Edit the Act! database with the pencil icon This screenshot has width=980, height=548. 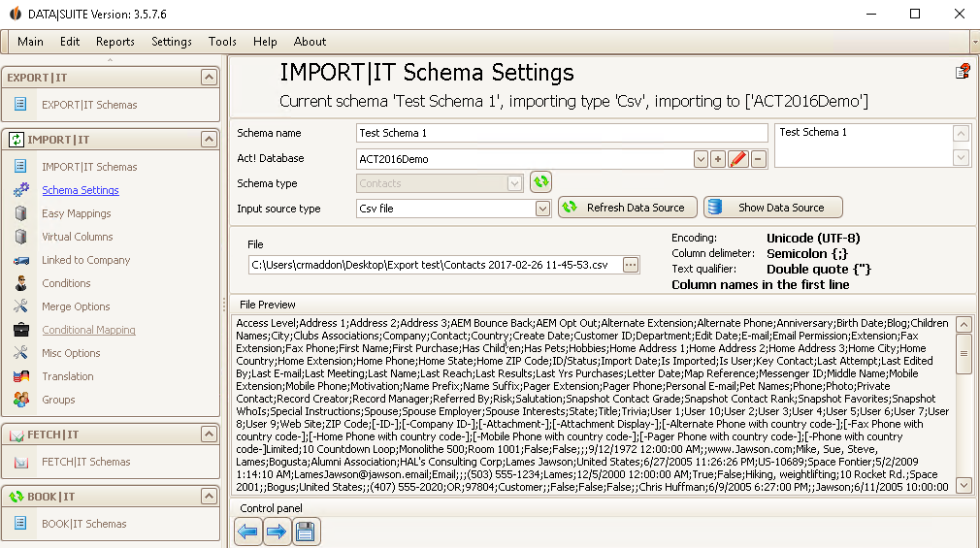tap(738, 159)
